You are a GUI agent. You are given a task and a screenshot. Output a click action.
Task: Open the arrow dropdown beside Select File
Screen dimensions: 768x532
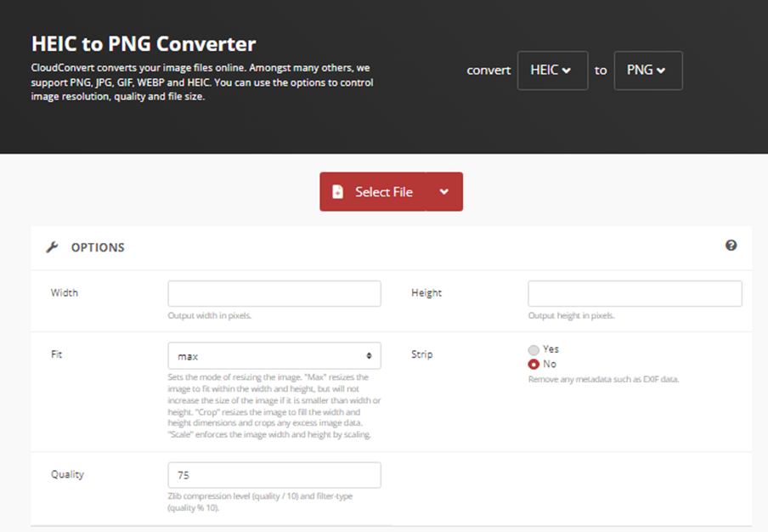[x=444, y=191]
